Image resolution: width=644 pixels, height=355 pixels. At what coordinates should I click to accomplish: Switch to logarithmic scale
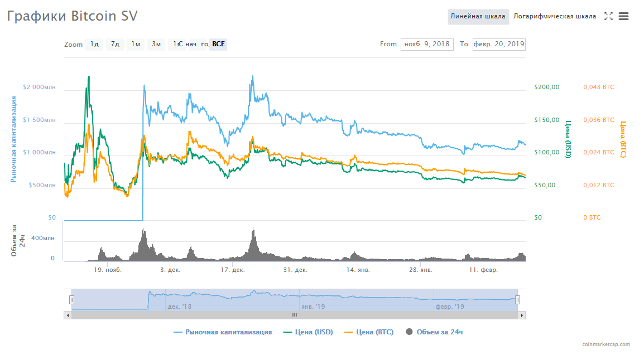pyautogui.click(x=555, y=16)
